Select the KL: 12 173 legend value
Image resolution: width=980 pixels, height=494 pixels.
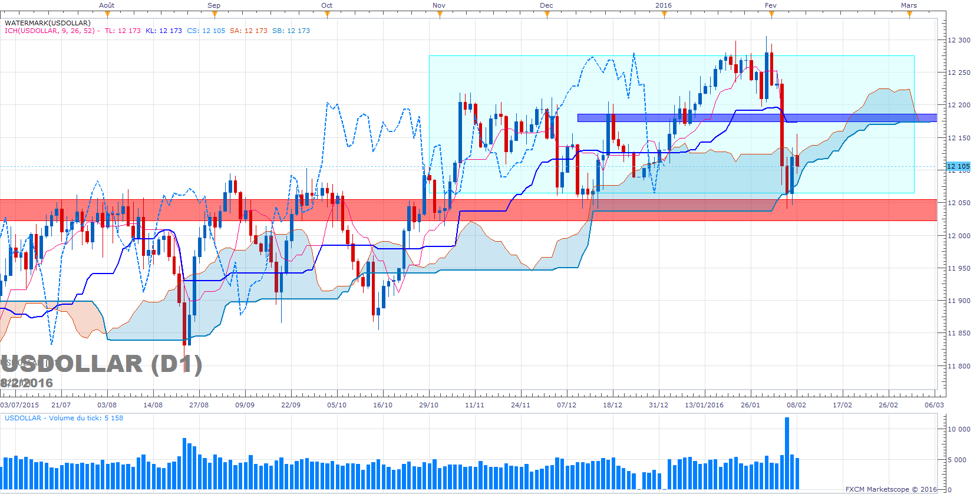164,31
